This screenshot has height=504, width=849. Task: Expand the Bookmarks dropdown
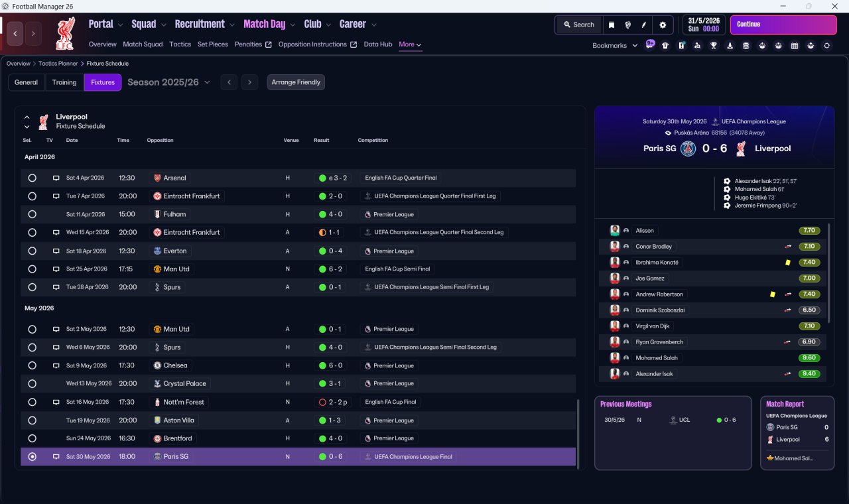click(x=615, y=46)
